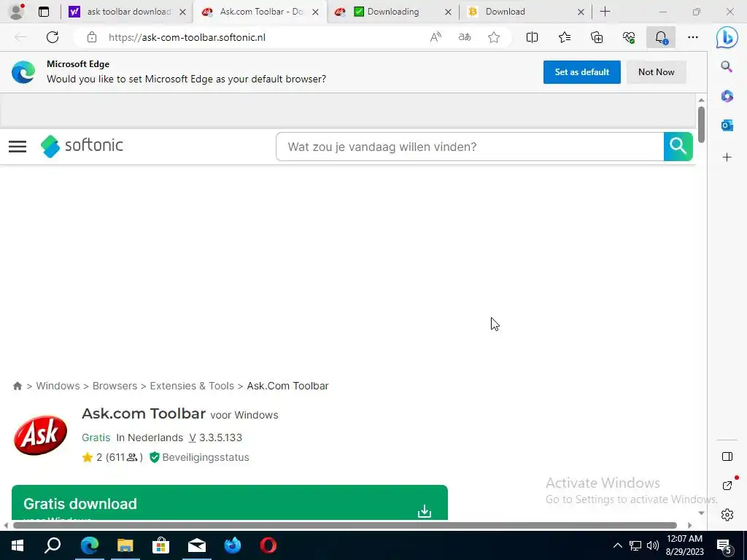Go to home breadcrumb icon

click(x=18, y=386)
